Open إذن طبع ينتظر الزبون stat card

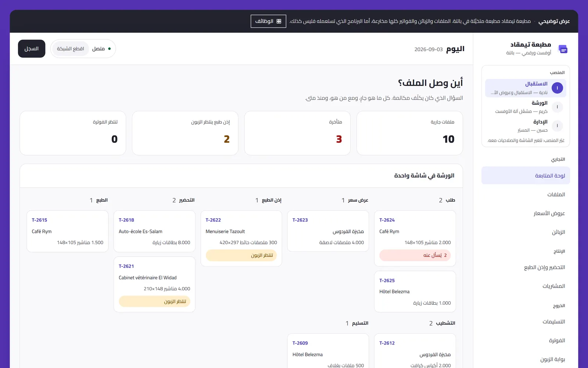tap(185, 133)
